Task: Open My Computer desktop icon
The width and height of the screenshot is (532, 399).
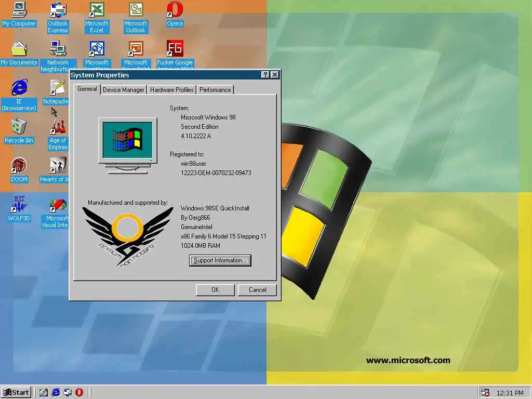Action: coord(19,14)
